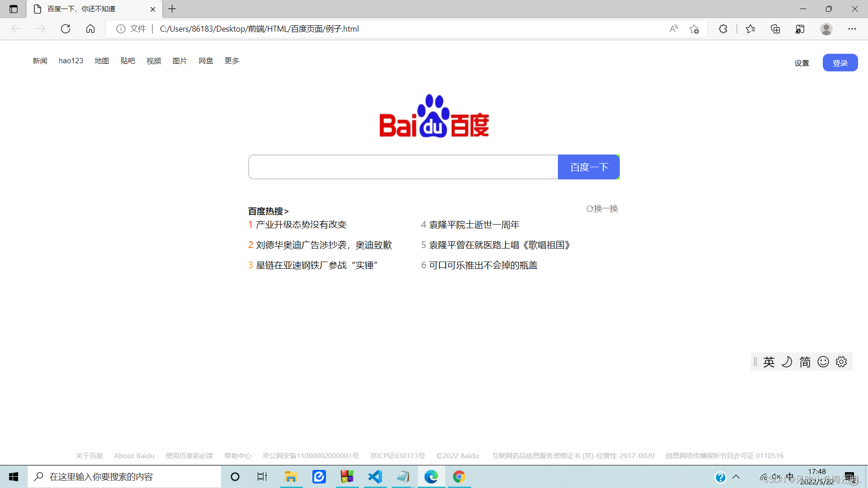The height and width of the screenshot is (488, 868).
Task: Click the browser refresh icon
Action: coord(66,29)
